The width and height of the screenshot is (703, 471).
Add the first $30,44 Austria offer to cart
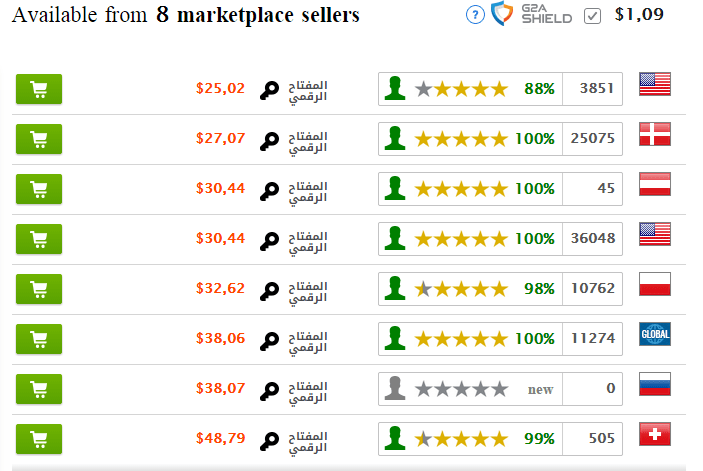point(39,189)
